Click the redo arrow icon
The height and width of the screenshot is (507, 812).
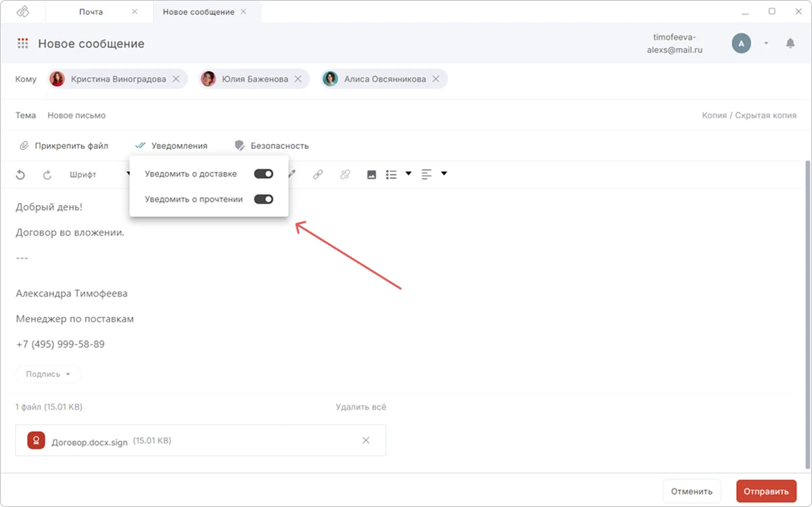[47, 175]
